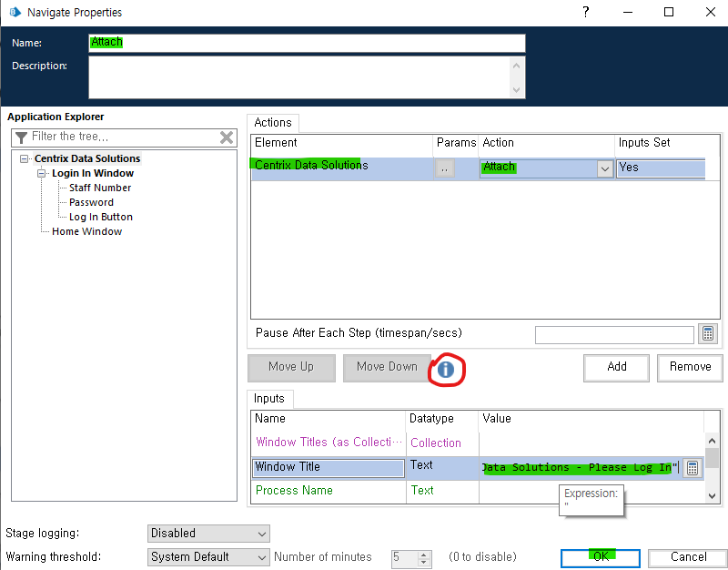The height and width of the screenshot is (570, 728).
Task: Click the filter funnel icon
Action: (x=21, y=137)
